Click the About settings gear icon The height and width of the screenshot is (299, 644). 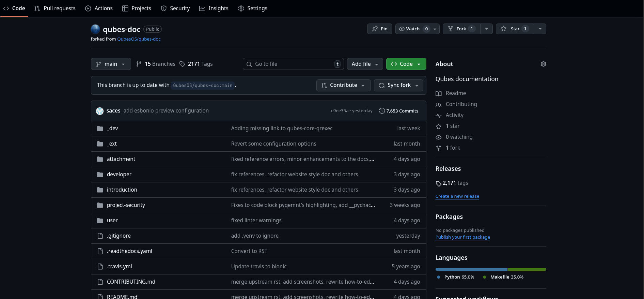click(x=543, y=64)
